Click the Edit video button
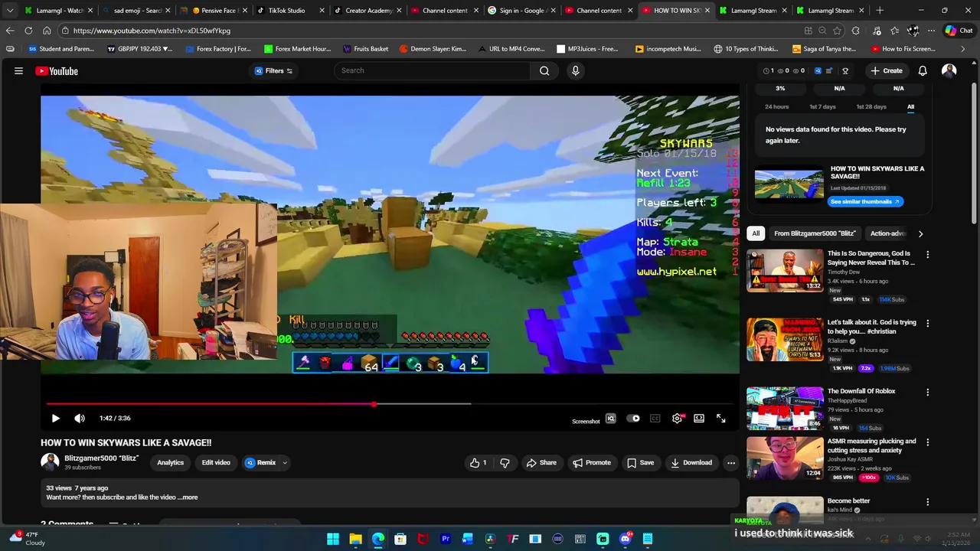Image resolution: width=980 pixels, height=551 pixels. (x=216, y=462)
